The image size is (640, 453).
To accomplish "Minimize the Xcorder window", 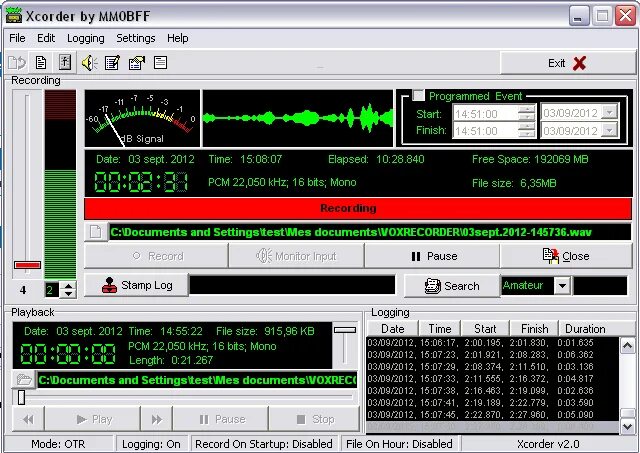I will pyautogui.click(x=578, y=17).
